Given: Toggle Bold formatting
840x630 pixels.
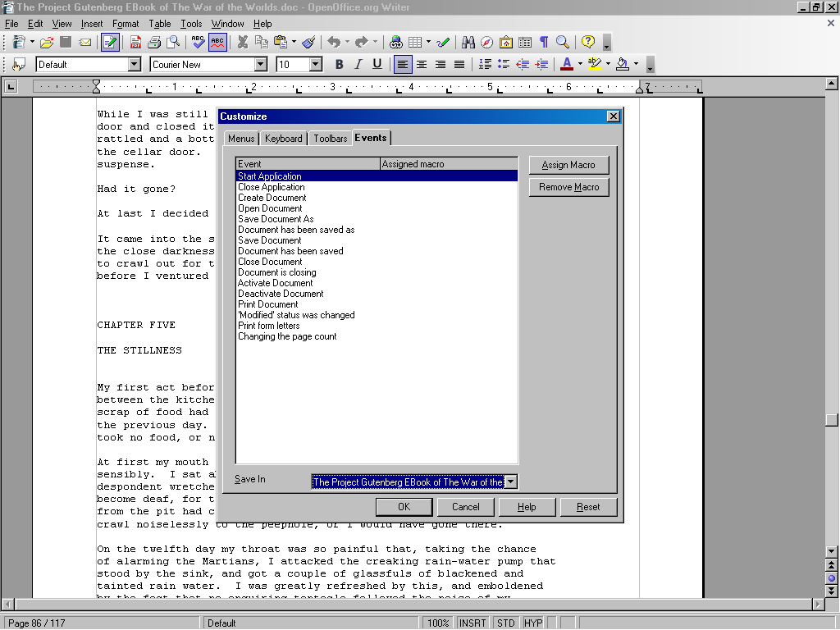Looking at the screenshot, I should pos(339,64).
